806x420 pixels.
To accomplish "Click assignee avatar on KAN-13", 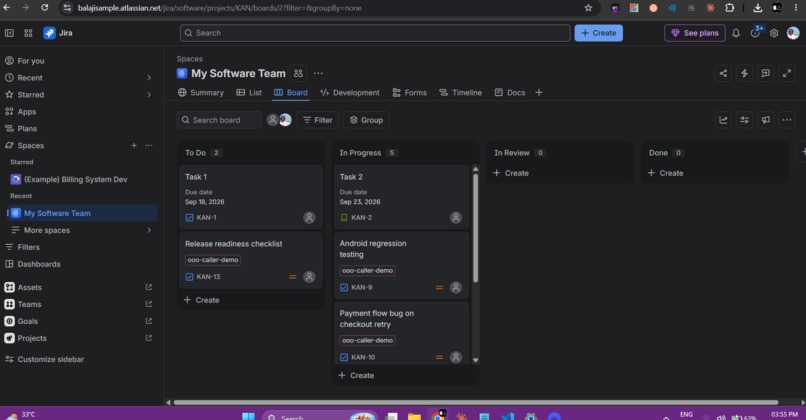I will pyautogui.click(x=309, y=277).
